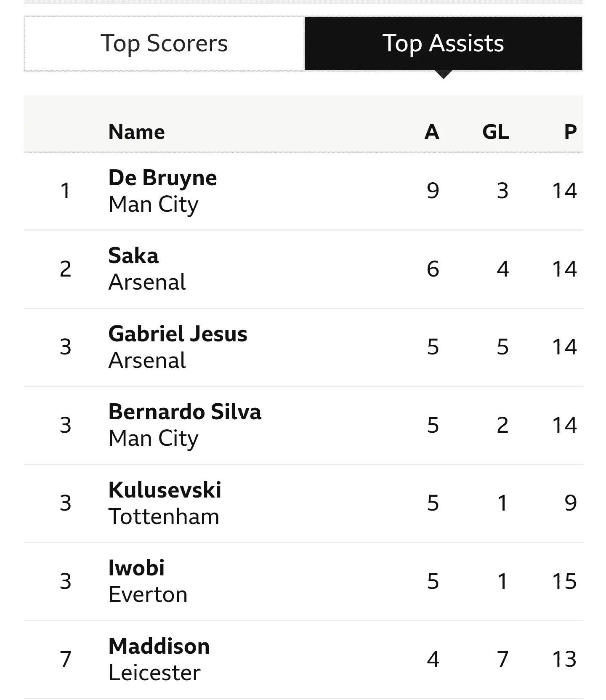Switch to the Top Scorers tab

coord(164,44)
